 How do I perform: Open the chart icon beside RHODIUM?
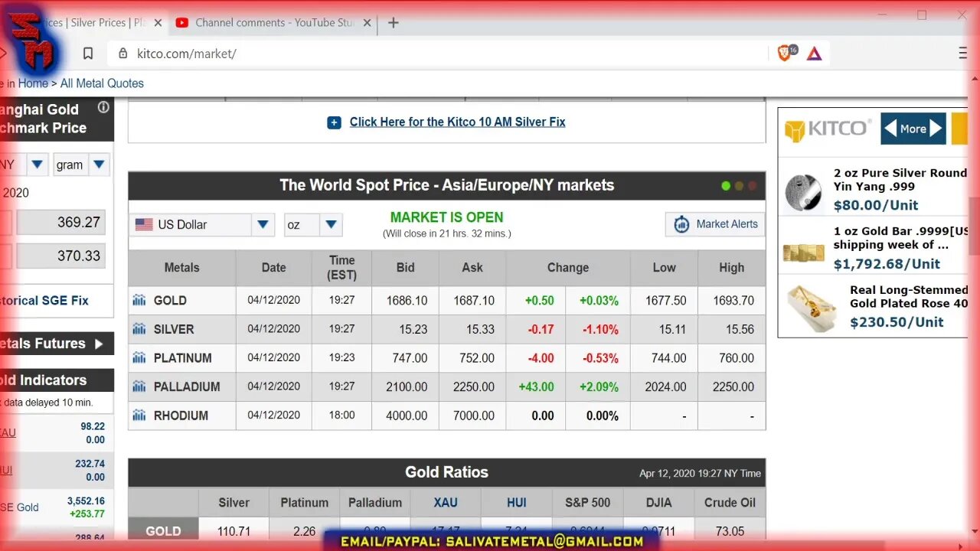139,415
